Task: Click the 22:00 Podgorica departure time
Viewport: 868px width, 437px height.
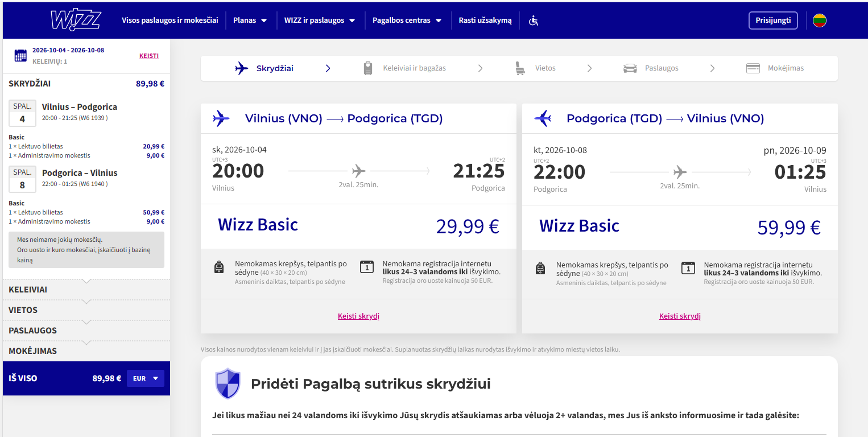Action: (560, 172)
